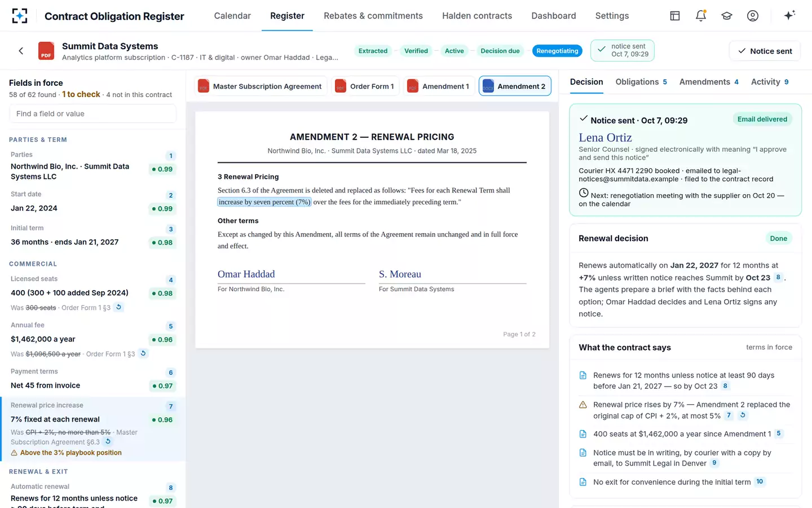
Task: Open the Dashboard tab
Action: pyautogui.click(x=554, y=16)
